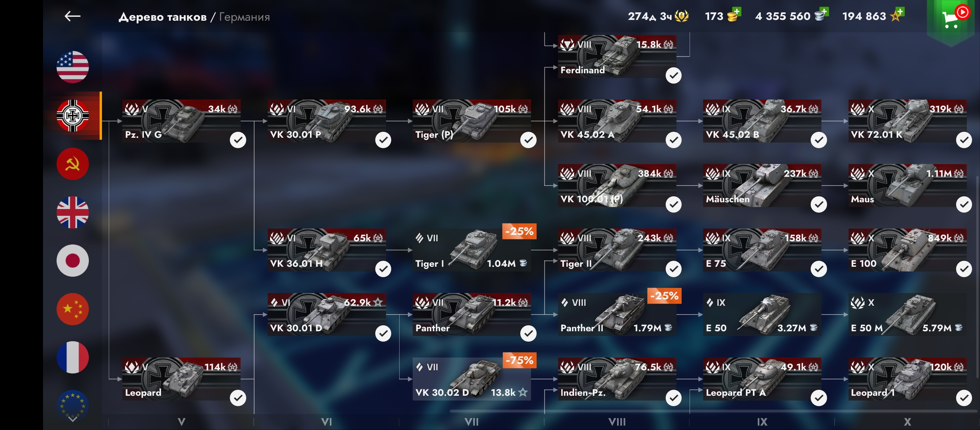This screenshot has height=430, width=980.
Task: Select the China flag nation
Action: [73, 309]
